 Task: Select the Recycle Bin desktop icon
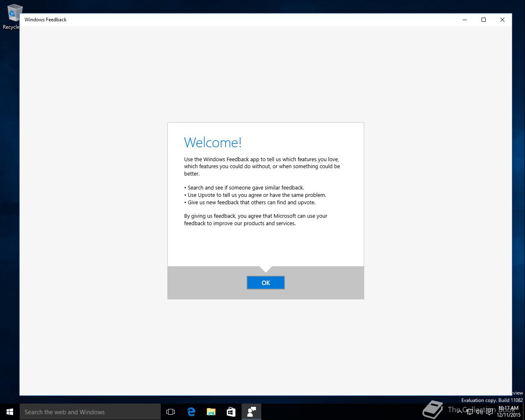12,17
